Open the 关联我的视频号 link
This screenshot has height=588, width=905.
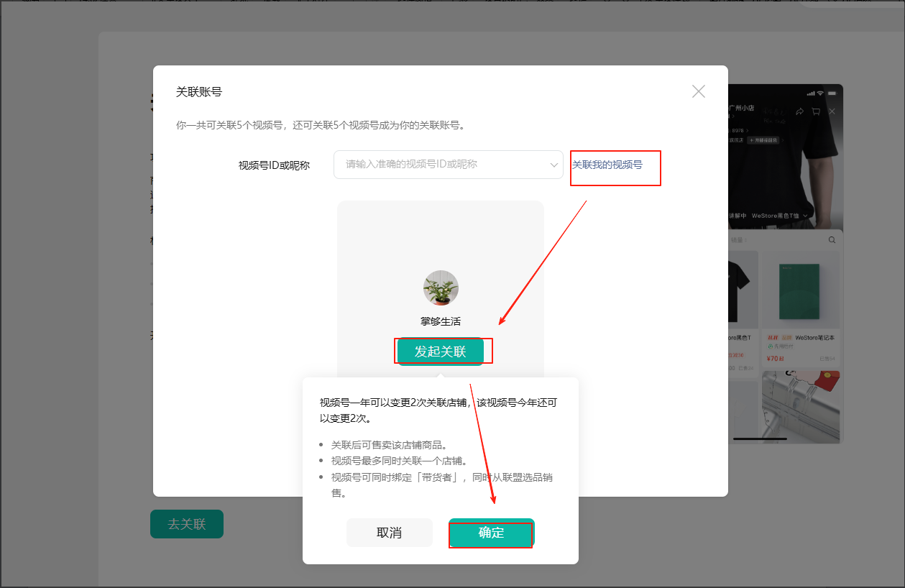[607, 165]
